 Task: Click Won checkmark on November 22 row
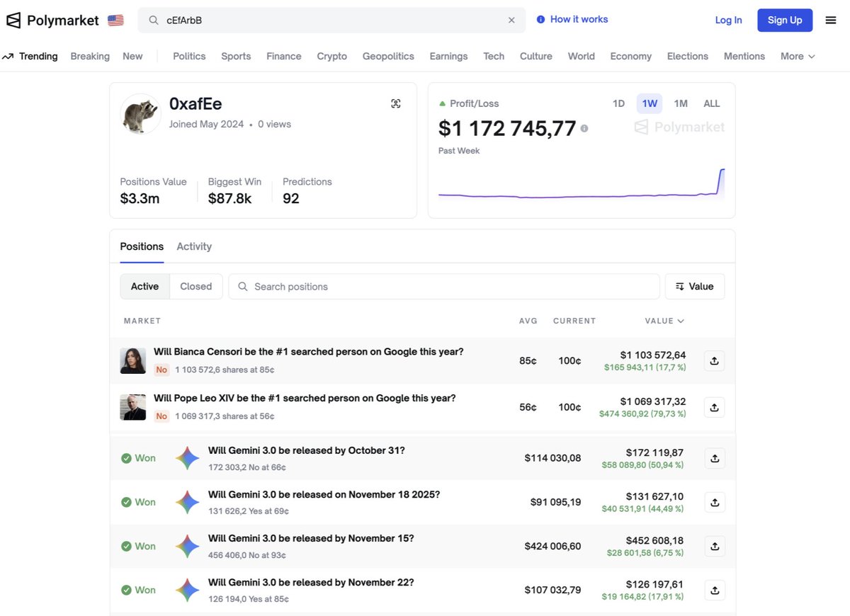tap(126, 590)
